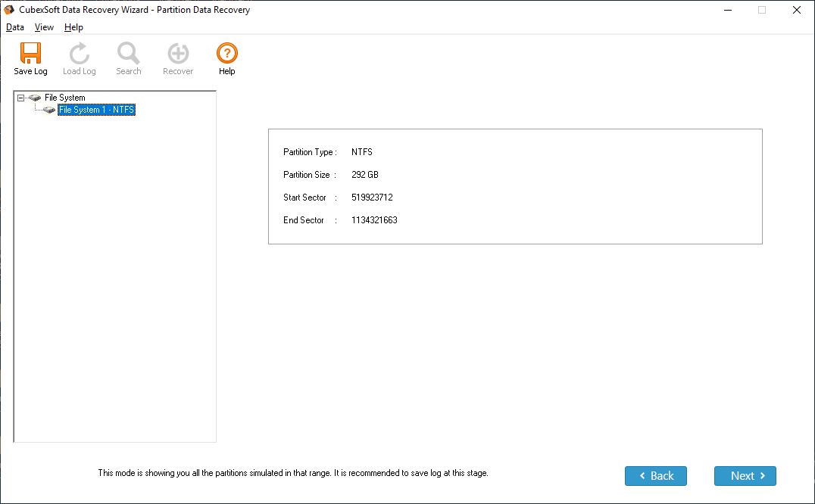
Task: Open the Help menu in menu bar
Action: (73, 27)
